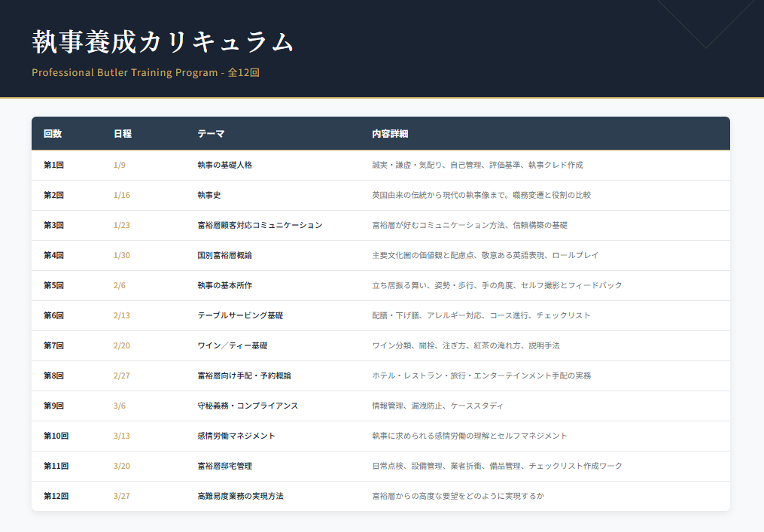
Task: Click the date 3/13
Action: point(122,436)
